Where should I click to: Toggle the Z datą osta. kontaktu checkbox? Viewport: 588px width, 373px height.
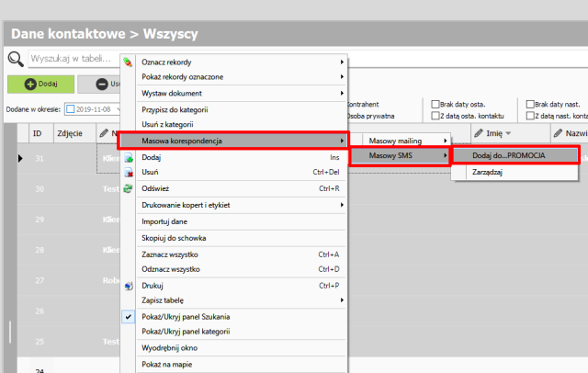(x=435, y=116)
